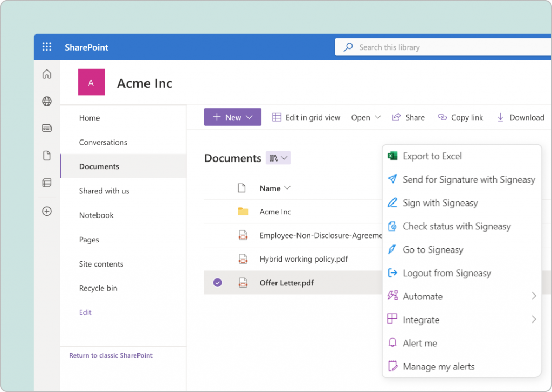The height and width of the screenshot is (392, 552).
Task: Choose Go to Signeasy
Action: tap(433, 249)
